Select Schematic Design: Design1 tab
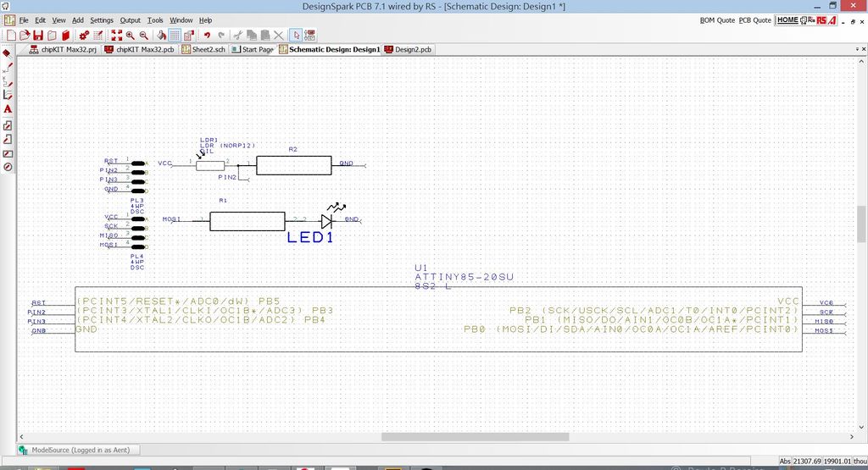Screen dimensions: 868x470 pyautogui.click(x=330, y=49)
